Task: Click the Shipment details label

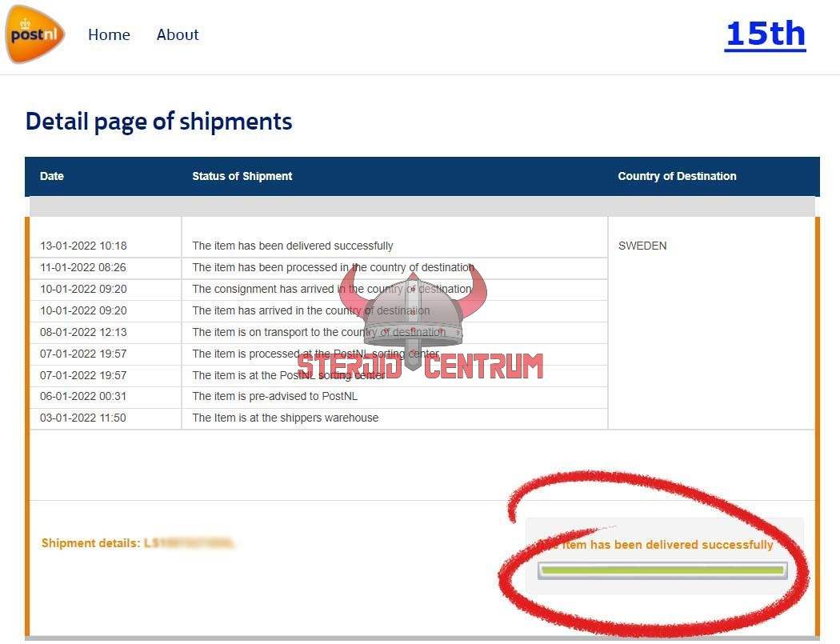Action: click(91, 543)
